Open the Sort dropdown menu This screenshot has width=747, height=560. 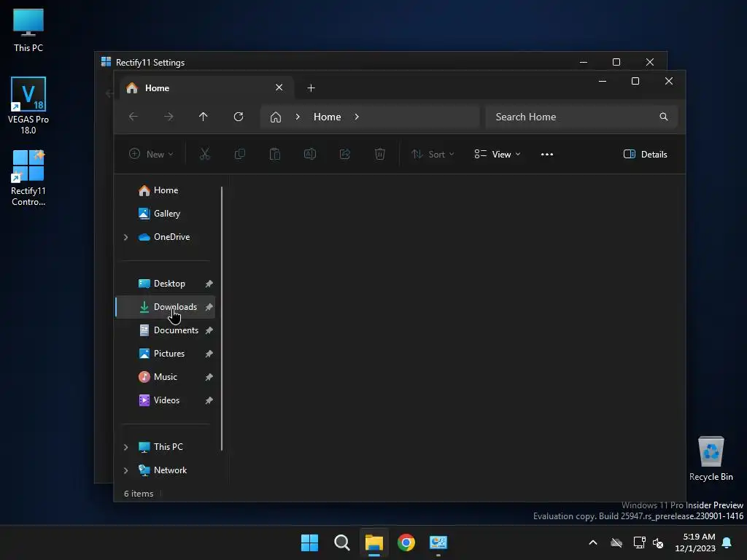pyautogui.click(x=433, y=154)
